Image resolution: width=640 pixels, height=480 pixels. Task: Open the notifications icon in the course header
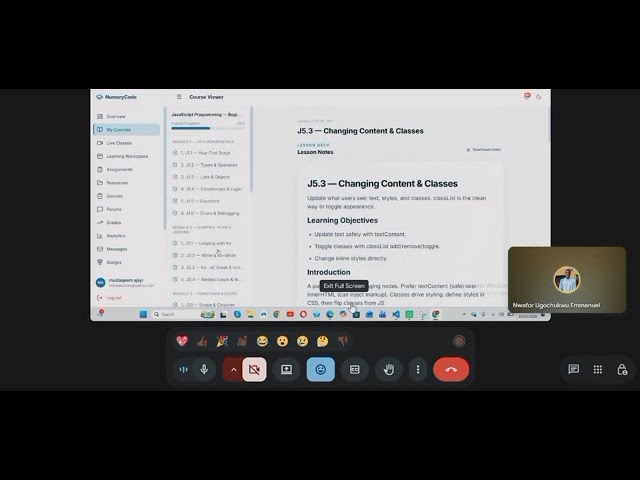pos(527,96)
